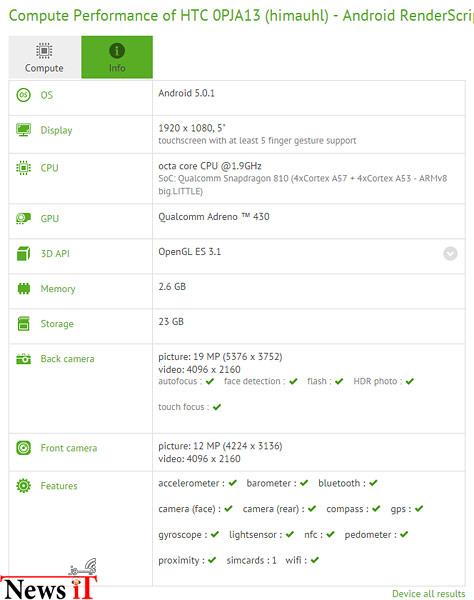The image size is (474, 600).
Task: Click the CPU chip icon
Action: pyautogui.click(x=23, y=168)
